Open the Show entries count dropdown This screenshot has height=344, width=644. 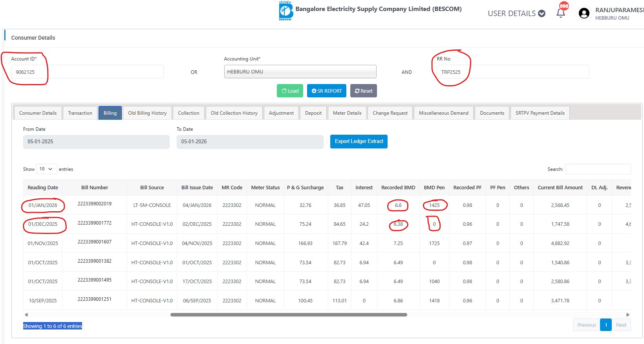(46, 169)
